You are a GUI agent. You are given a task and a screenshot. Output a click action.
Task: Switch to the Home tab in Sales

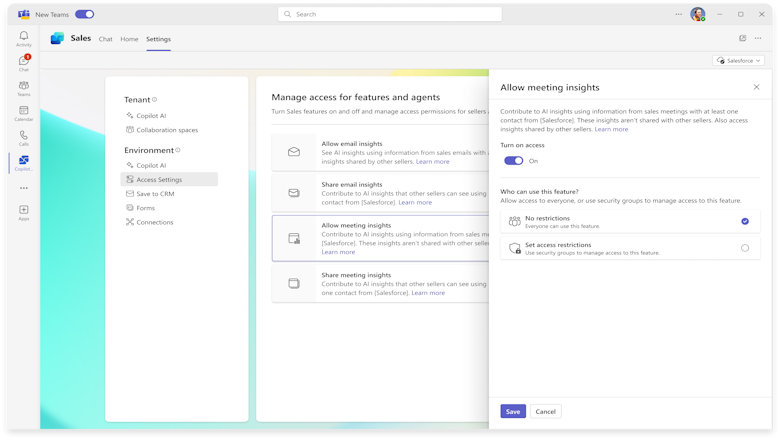(129, 39)
